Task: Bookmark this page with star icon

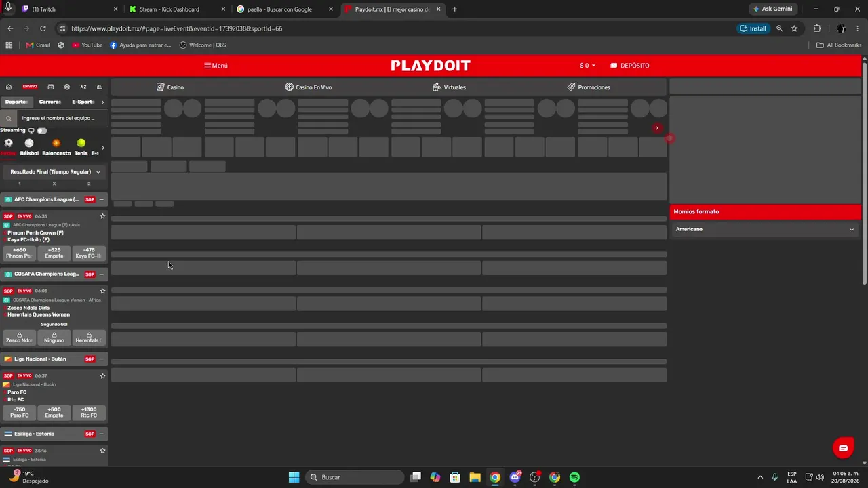Action: [x=794, y=28]
